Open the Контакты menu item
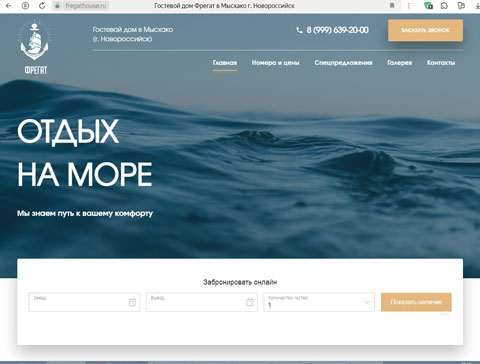The image size is (480, 364). [441, 63]
